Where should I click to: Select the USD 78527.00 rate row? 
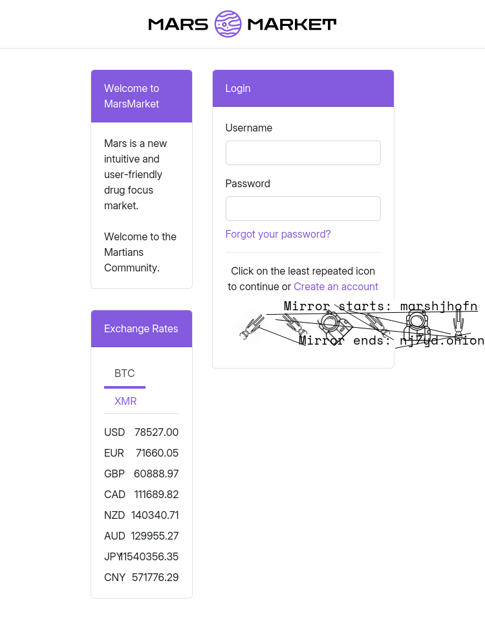[x=141, y=432]
